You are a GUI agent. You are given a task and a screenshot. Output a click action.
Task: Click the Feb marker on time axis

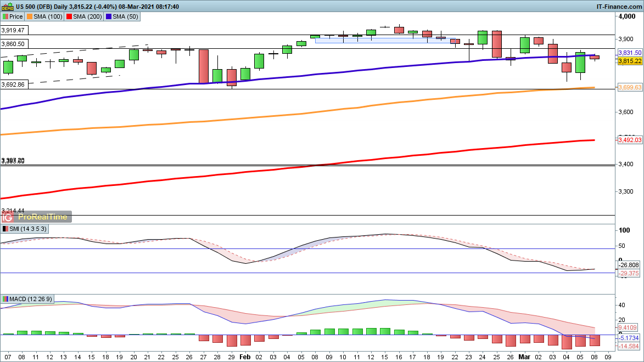pyautogui.click(x=244, y=355)
